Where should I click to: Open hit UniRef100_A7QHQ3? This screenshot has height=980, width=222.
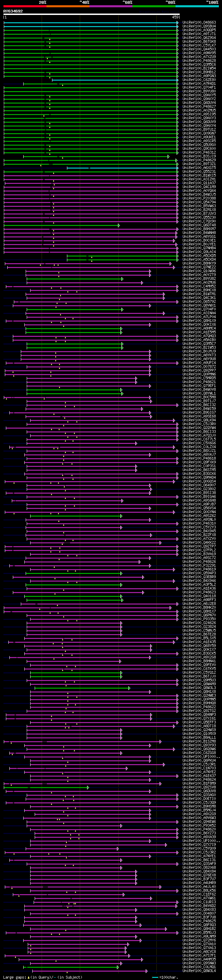pyautogui.click(x=199, y=336)
